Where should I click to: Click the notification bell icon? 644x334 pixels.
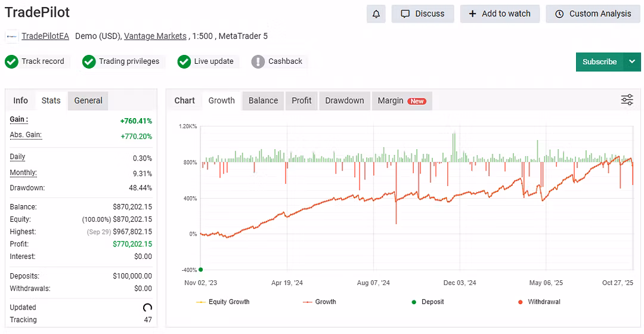point(376,14)
